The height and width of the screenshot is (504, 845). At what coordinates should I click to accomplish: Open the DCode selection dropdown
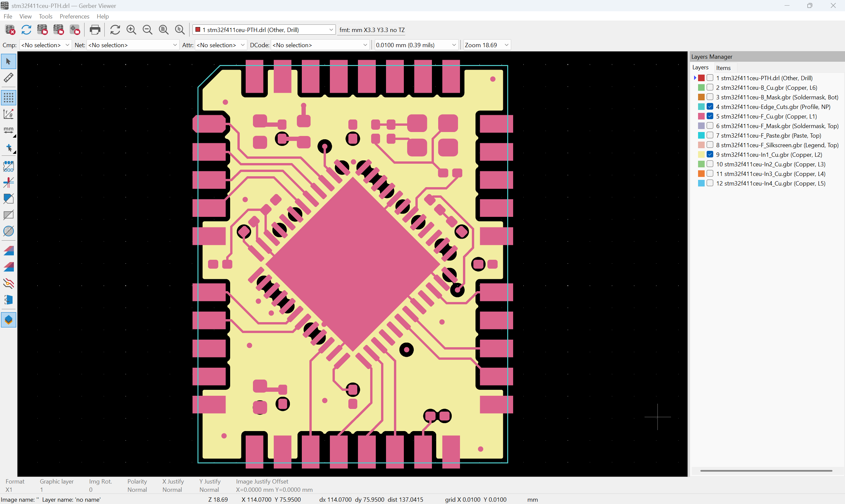point(320,45)
